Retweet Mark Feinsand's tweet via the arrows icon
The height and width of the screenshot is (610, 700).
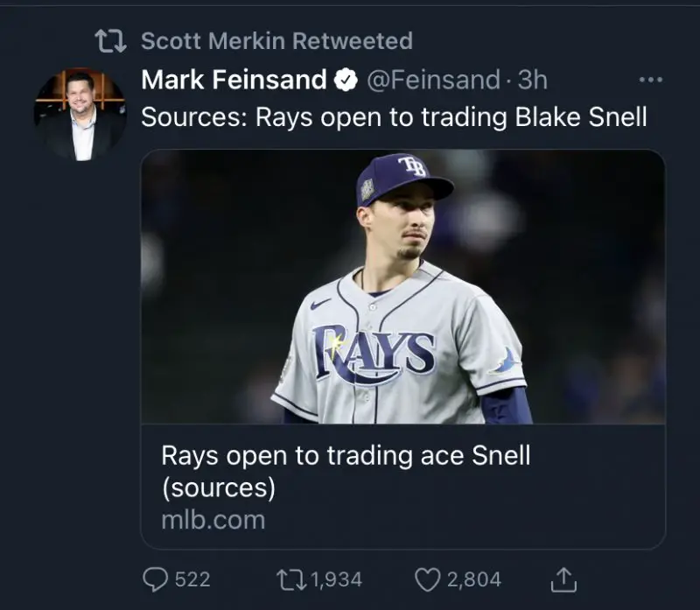click(286, 579)
